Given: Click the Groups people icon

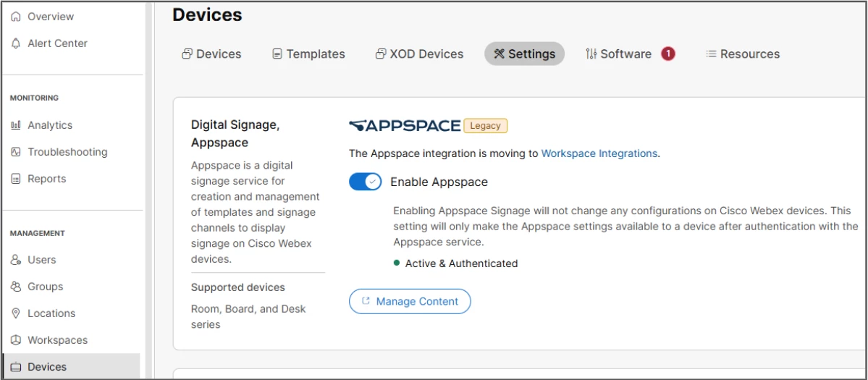Looking at the screenshot, I should (x=16, y=287).
